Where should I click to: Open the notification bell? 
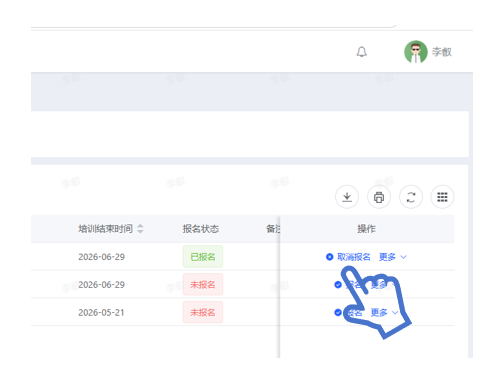click(x=362, y=52)
